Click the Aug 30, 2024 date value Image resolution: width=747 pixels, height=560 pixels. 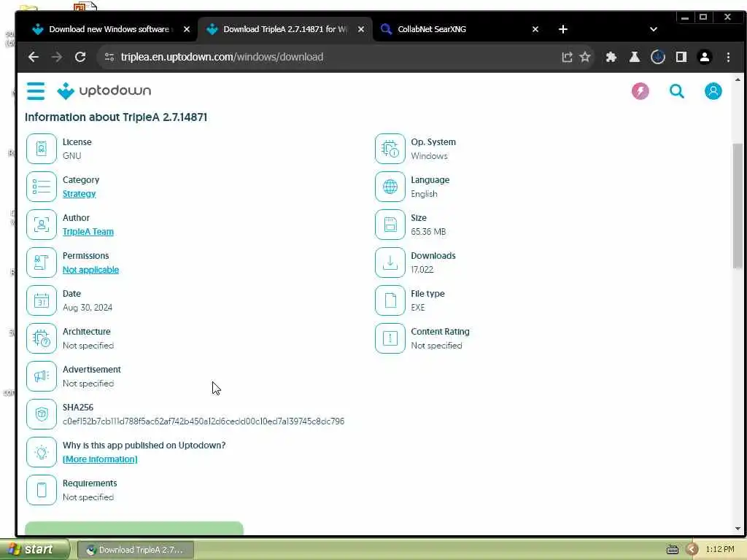[x=88, y=308]
